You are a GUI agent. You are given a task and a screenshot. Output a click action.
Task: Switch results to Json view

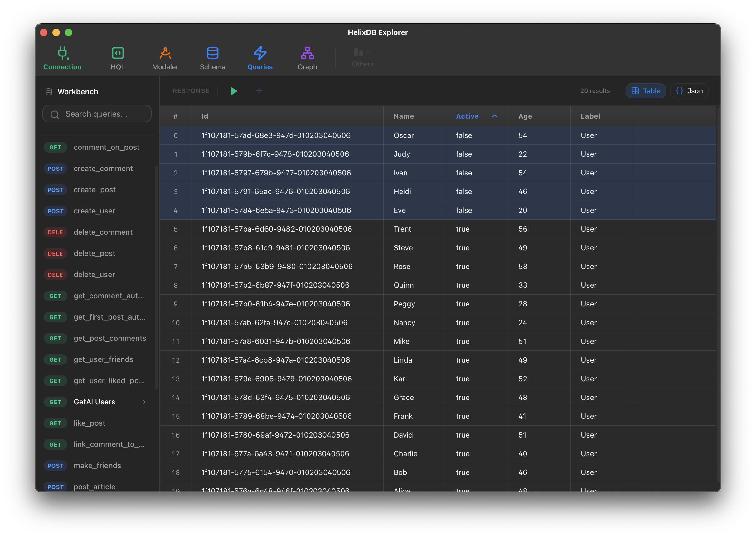[x=688, y=91]
